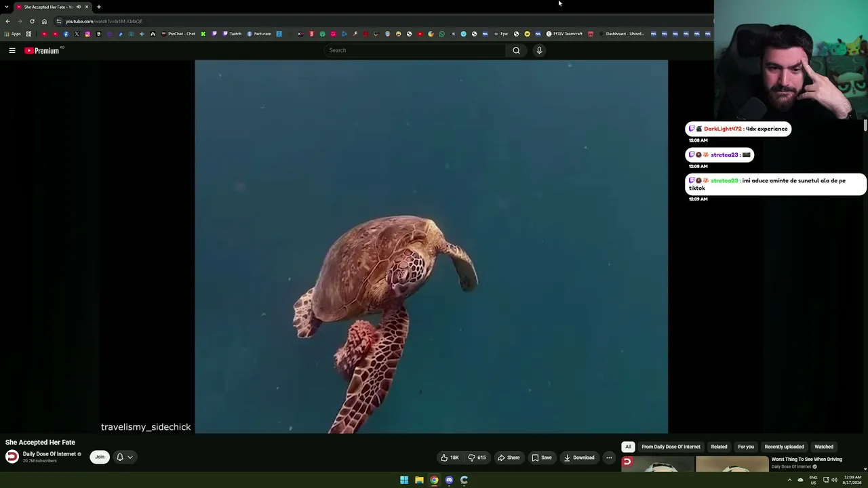The height and width of the screenshot is (488, 868).
Task: Open the Facturare bookmark
Action: (x=259, y=34)
